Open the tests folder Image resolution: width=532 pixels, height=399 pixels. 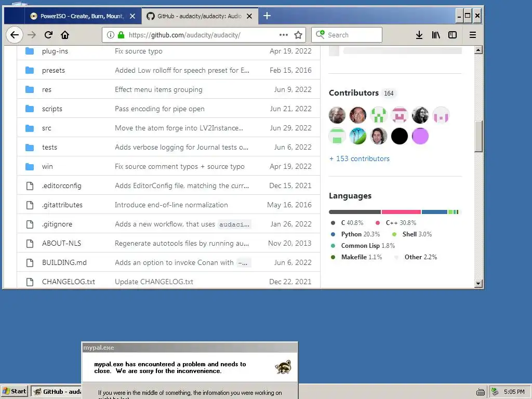(x=49, y=147)
